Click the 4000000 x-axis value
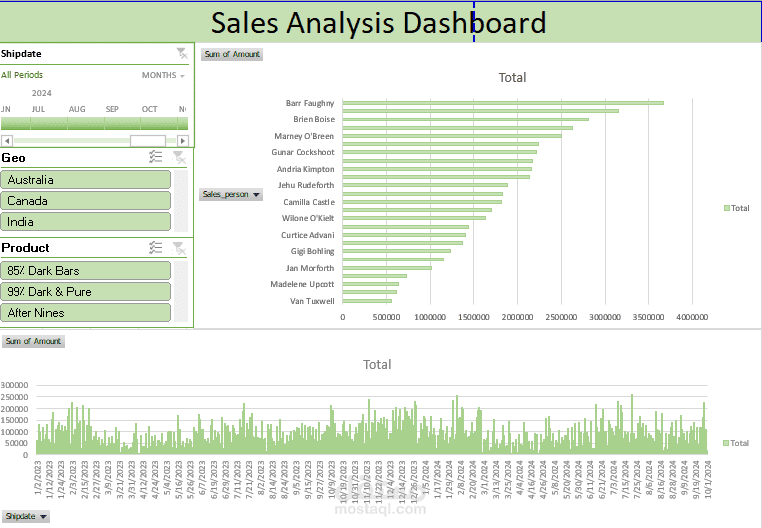This screenshot has width=762, height=528. pos(692,317)
